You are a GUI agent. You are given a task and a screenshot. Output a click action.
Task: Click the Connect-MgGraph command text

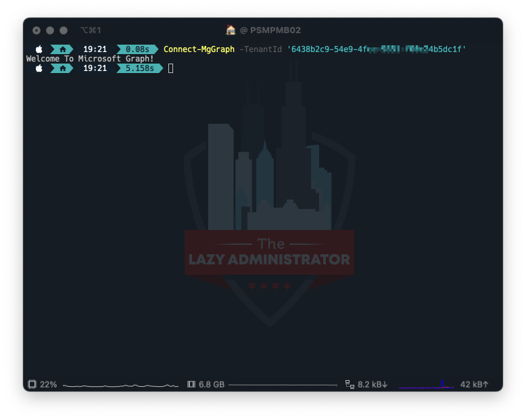click(199, 49)
